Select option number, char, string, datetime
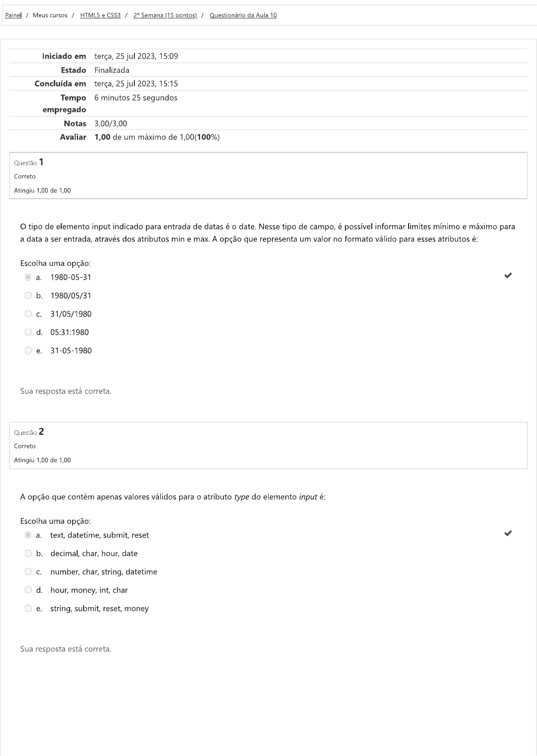This screenshot has height=756, width=537. tap(28, 572)
